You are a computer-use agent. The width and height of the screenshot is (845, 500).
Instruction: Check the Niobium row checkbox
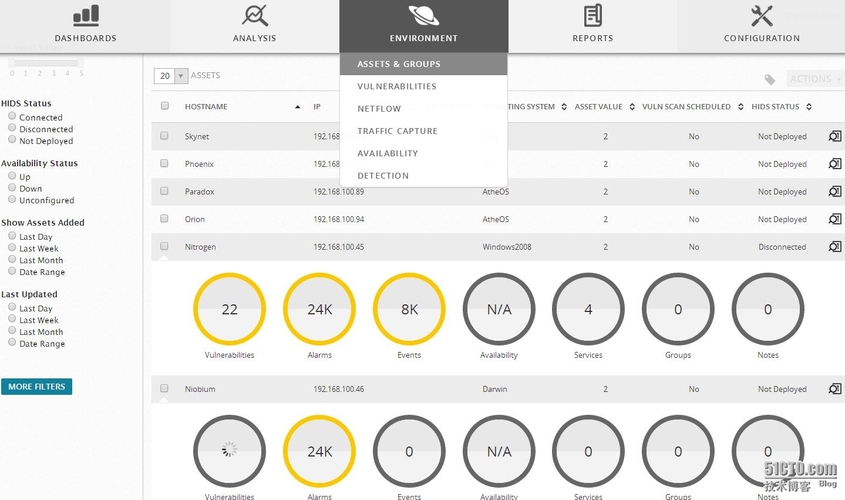(x=164, y=388)
